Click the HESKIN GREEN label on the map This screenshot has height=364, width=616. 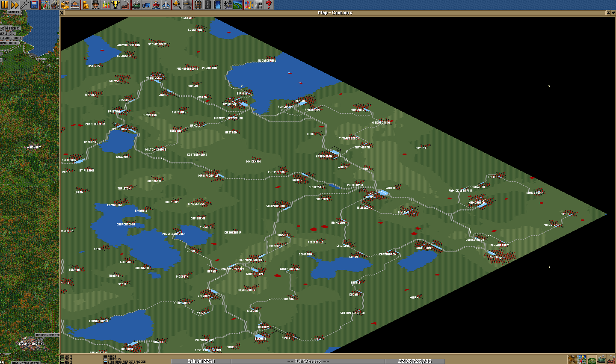pos(381,123)
